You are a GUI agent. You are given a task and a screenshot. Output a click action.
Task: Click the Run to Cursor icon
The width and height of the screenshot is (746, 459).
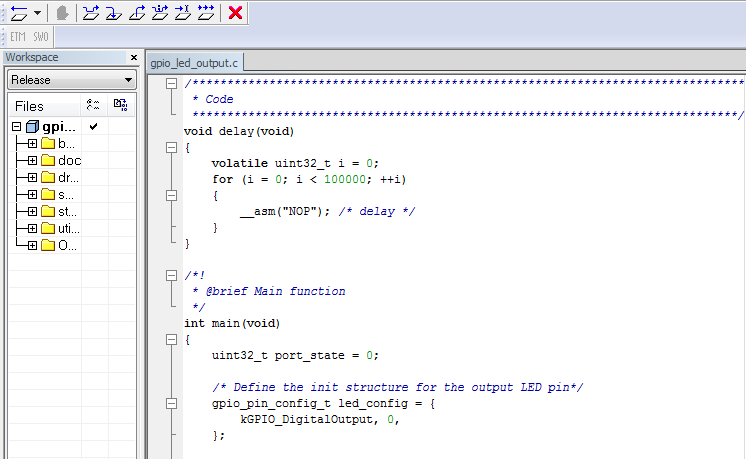(182, 13)
